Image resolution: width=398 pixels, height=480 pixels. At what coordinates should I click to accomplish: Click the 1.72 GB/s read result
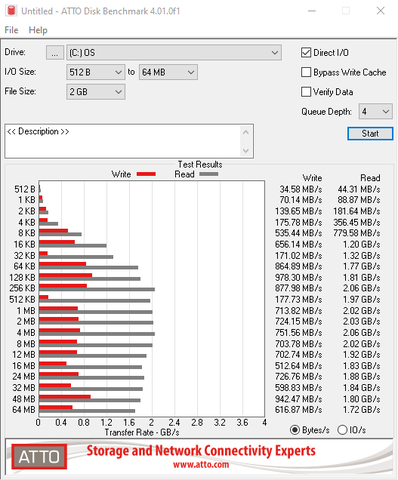362,410
